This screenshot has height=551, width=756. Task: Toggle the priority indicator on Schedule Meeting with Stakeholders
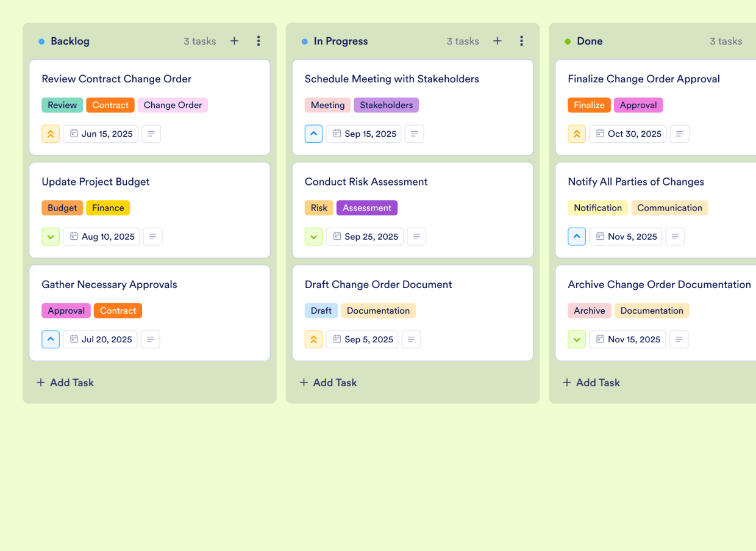pos(313,134)
